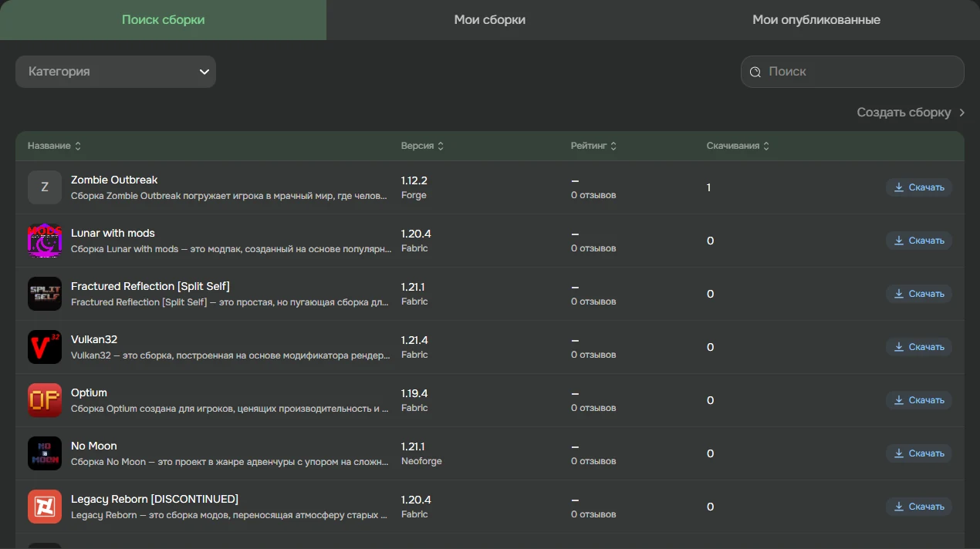Click the Zombie Outbreak description text

click(229, 195)
